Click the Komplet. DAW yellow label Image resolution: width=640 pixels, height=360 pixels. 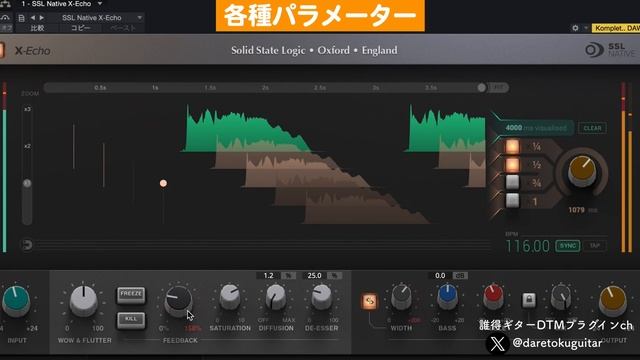coord(616,28)
